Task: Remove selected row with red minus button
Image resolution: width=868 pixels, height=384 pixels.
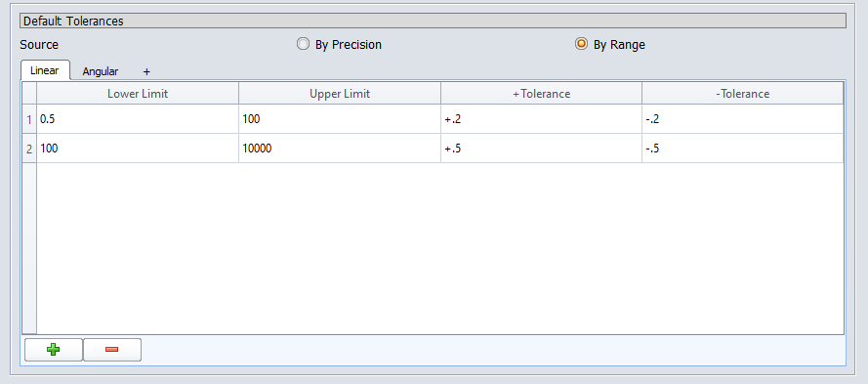Action: coord(112,350)
